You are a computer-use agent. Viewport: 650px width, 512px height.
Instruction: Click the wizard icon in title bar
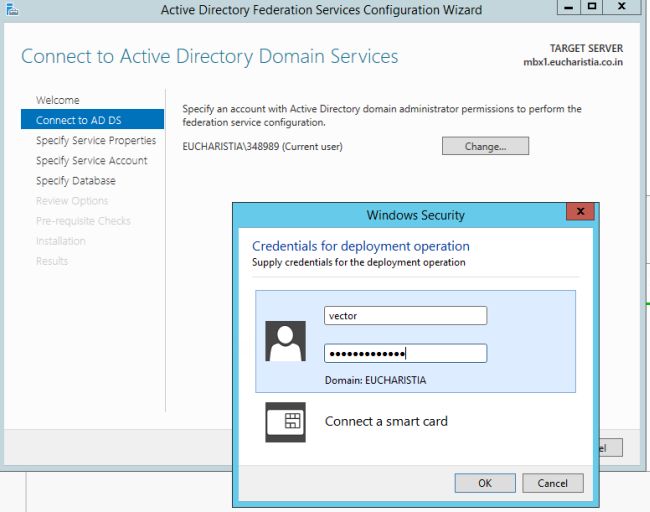(x=13, y=10)
